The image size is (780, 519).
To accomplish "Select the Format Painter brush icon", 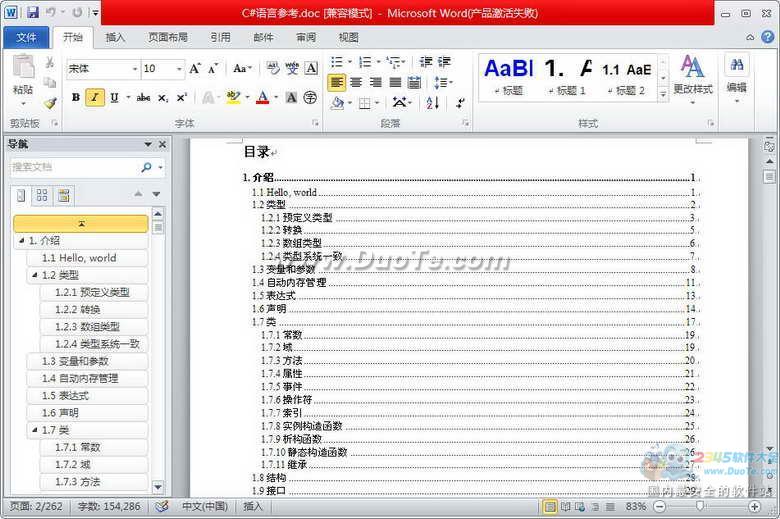I will (50, 103).
